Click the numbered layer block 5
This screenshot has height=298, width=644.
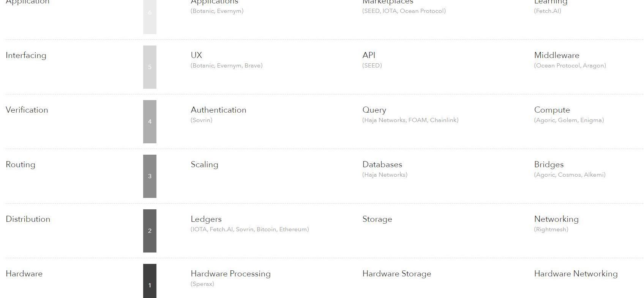[150, 67]
